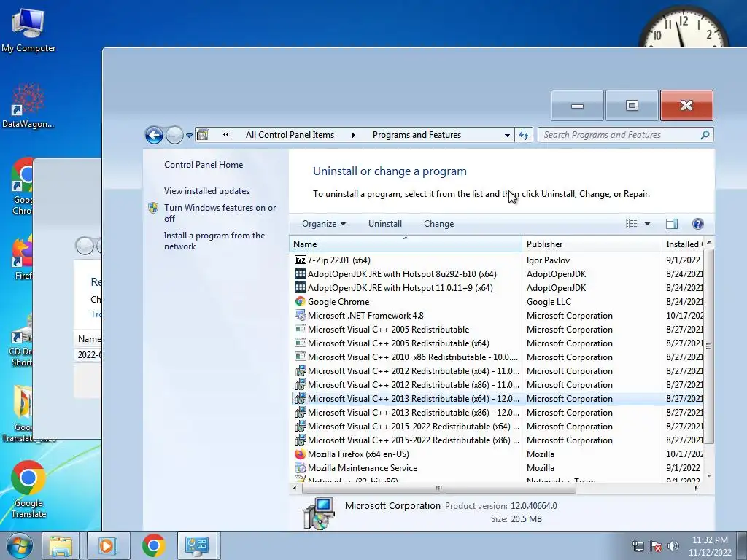
Task: Click the Action Center flag tray icon
Action: tap(656, 546)
